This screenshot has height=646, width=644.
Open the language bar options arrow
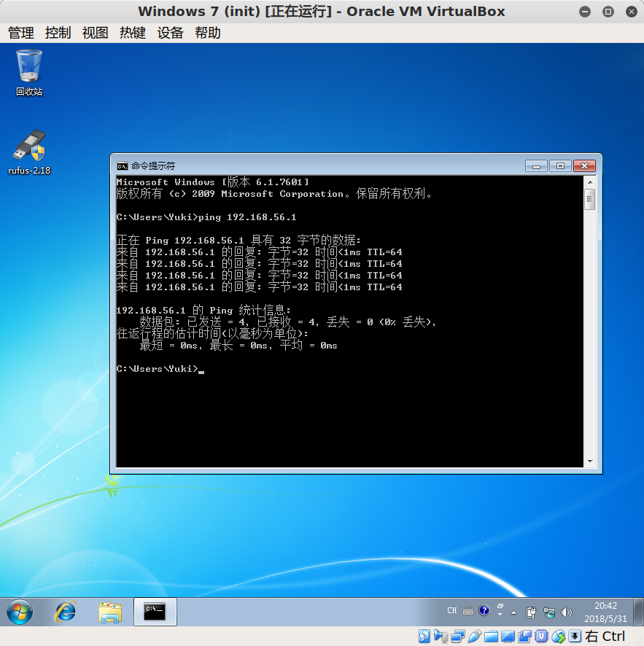(x=500, y=614)
